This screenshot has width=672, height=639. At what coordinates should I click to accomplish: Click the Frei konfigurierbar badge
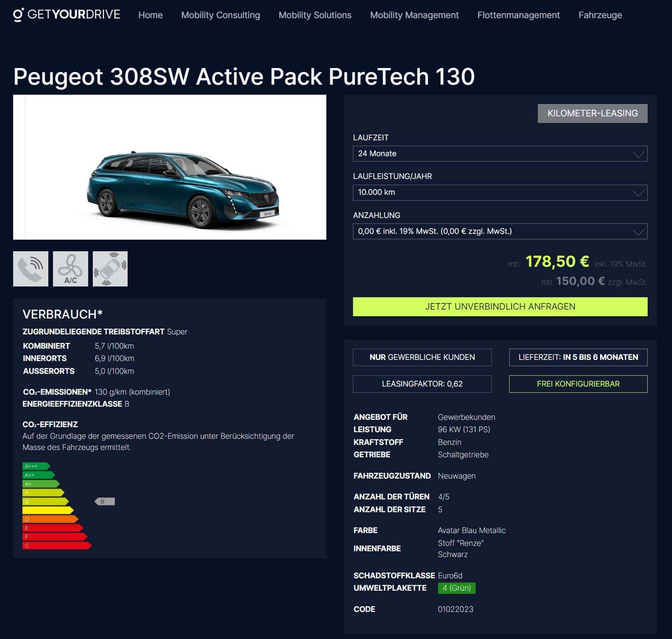click(578, 384)
